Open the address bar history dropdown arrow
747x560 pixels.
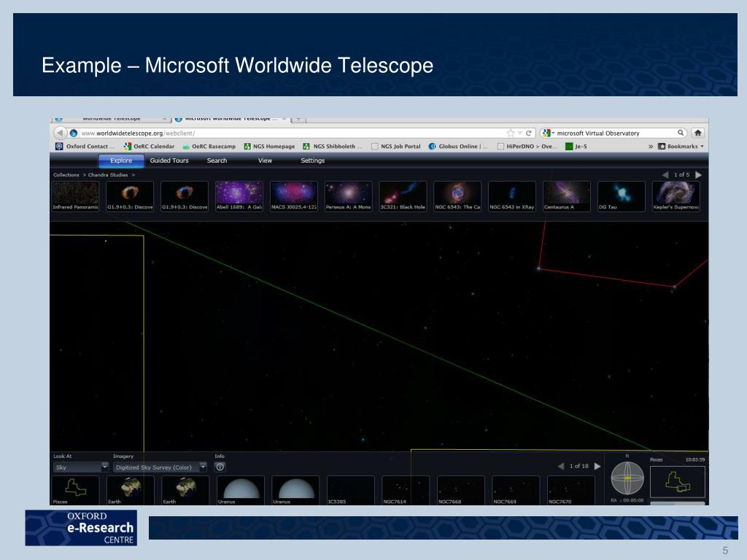click(520, 133)
